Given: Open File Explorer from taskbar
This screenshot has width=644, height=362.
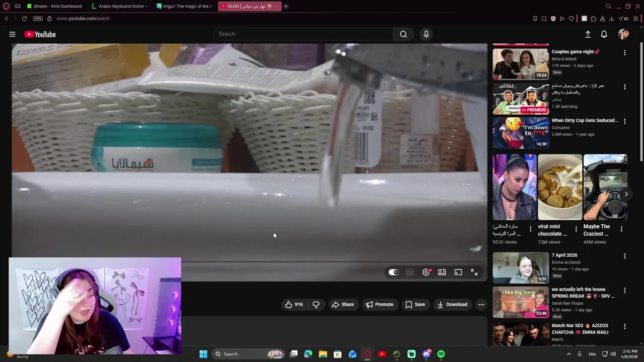Looking at the screenshot, I should pyautogui.click(x=323, y=354).
